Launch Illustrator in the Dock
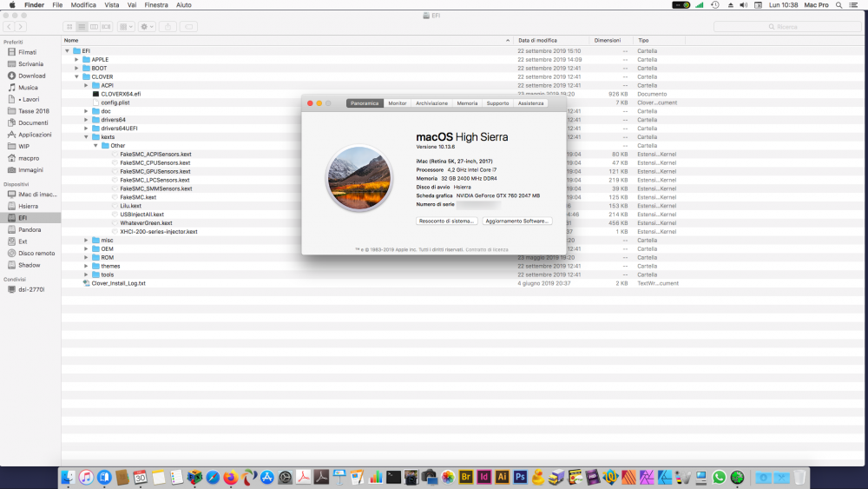 click(x=502, y=477)
